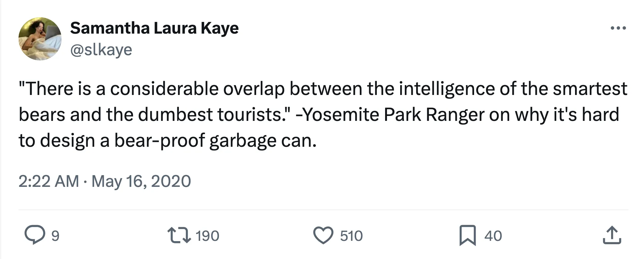
Task: Click the reply count of 9
Action: click(55, 236)
